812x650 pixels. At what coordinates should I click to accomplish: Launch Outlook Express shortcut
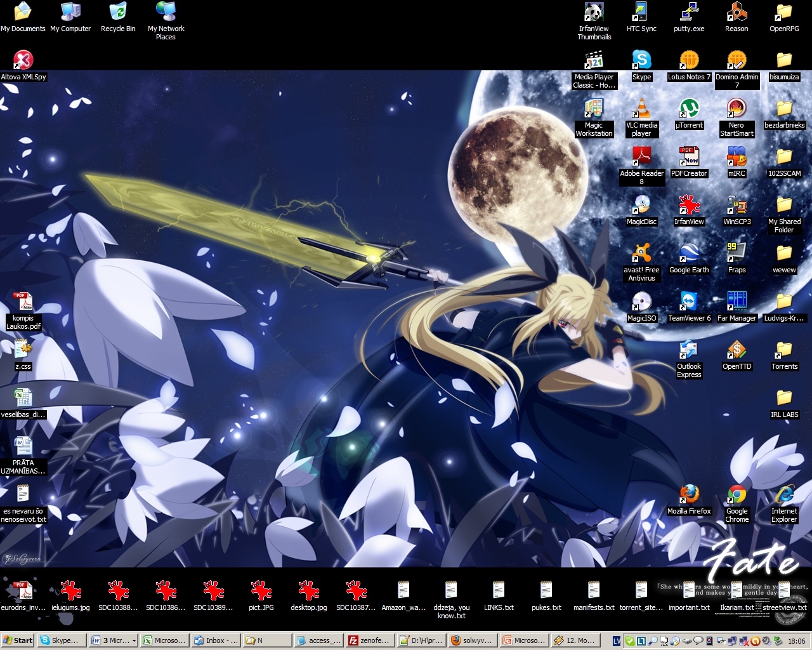click(689, 359)
